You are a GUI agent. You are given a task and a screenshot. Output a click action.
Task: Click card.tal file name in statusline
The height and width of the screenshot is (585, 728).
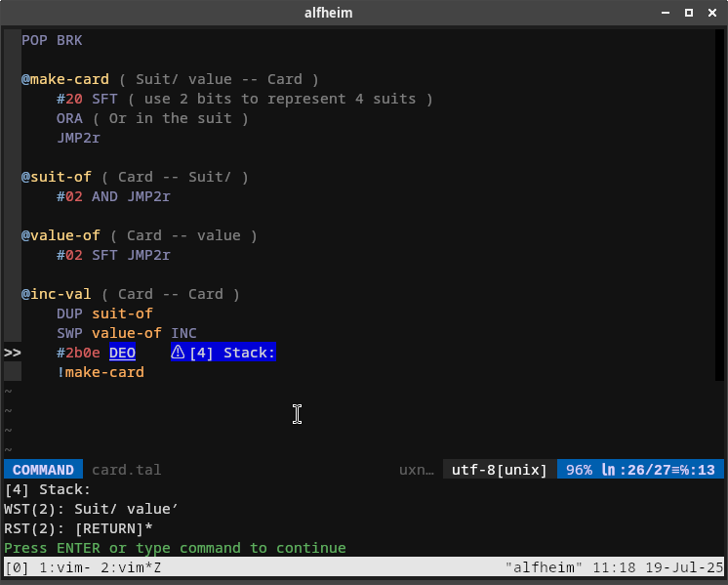(x=127, y=470)
